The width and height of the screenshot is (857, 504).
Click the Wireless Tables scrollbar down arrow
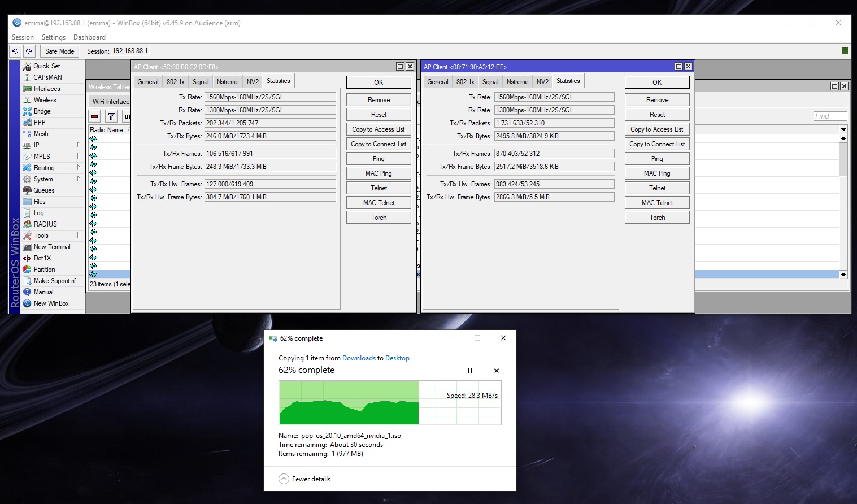coord(843,274)
